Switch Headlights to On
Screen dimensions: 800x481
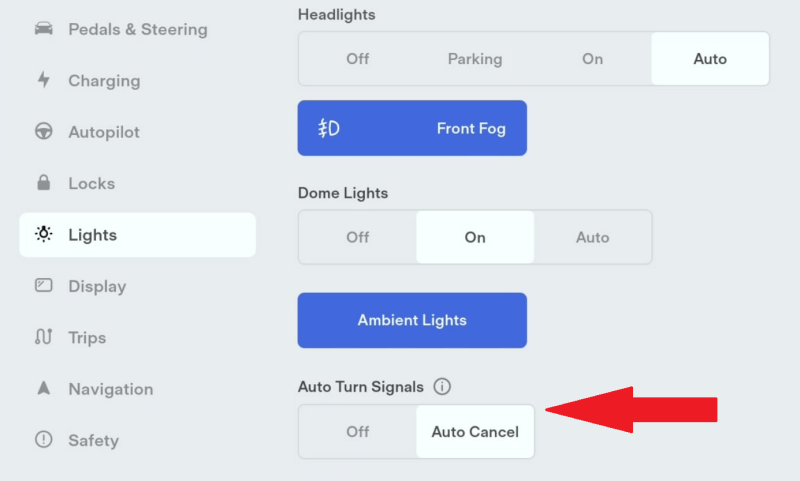pyautogui.click(x=592, y=59)
